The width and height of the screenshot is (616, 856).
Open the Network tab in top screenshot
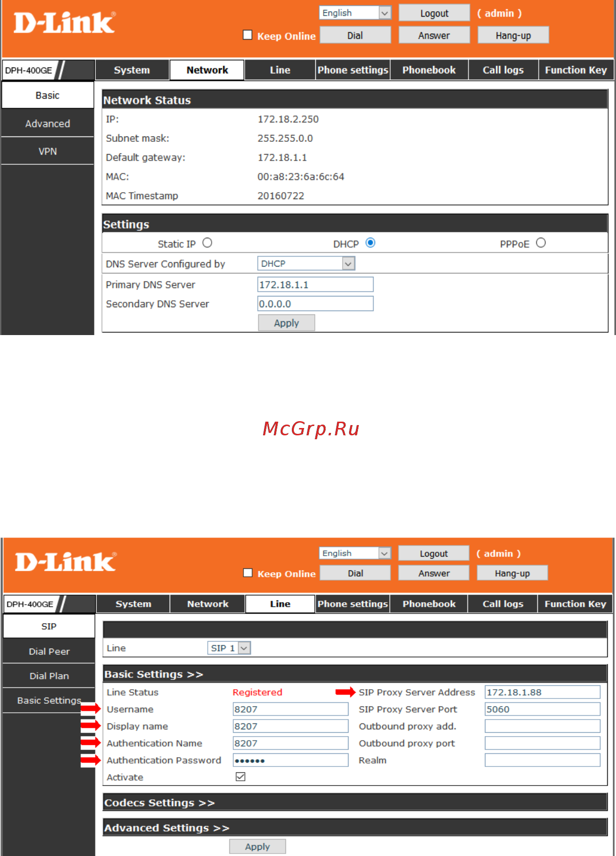coord(207,70)
